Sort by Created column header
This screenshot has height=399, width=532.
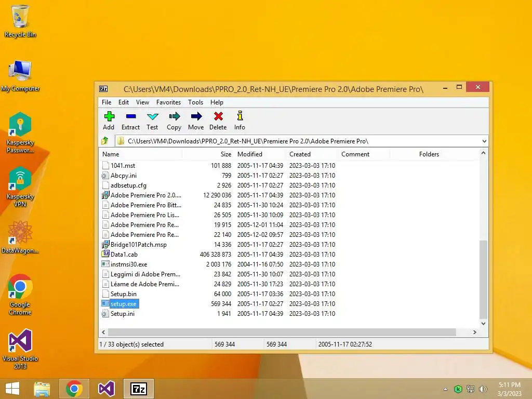[312, 154]
